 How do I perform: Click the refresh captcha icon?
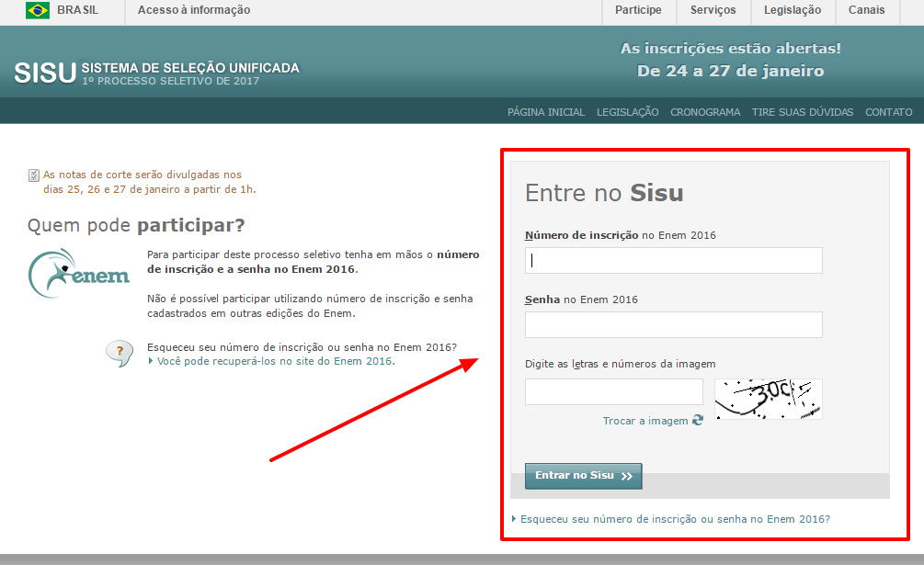click(x=698, y=420)
